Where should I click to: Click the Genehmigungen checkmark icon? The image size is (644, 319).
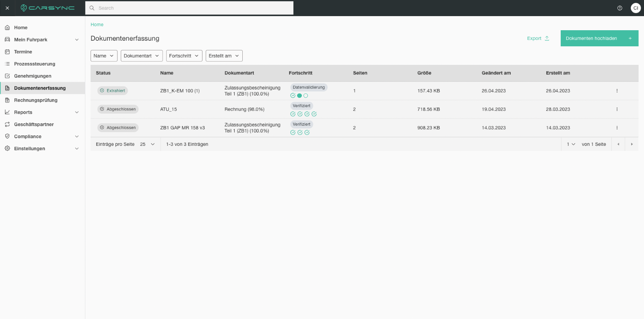point(7,76)
